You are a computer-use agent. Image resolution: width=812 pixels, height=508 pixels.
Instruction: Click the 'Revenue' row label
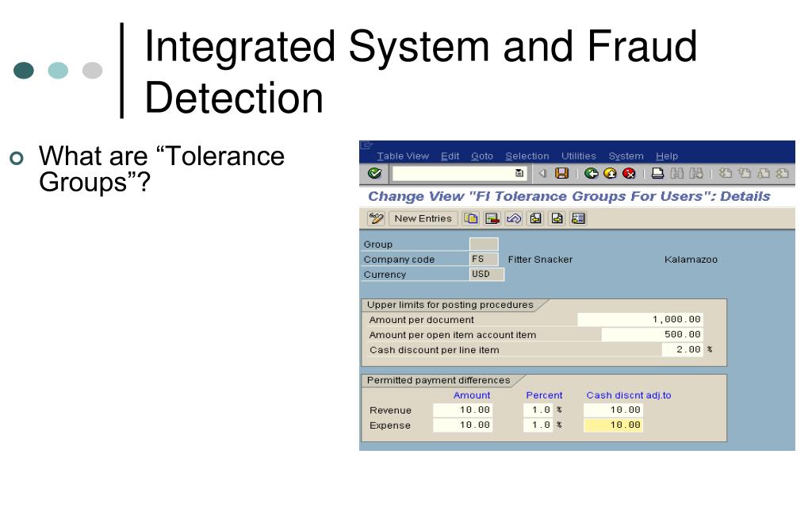pyautogui.click(x=390, y=410)
